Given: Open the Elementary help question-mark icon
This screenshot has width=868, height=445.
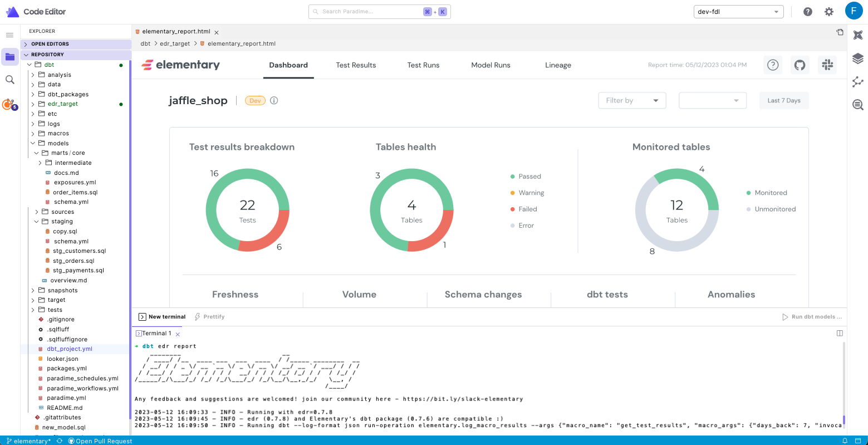Looking at the screenshot, I should 772,65.
